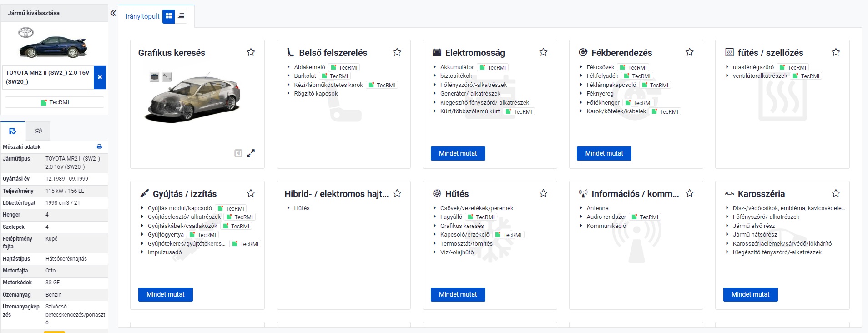Open TecRMI button below vehicle name
Screen dimensions: 868x333
pos(55,102)
